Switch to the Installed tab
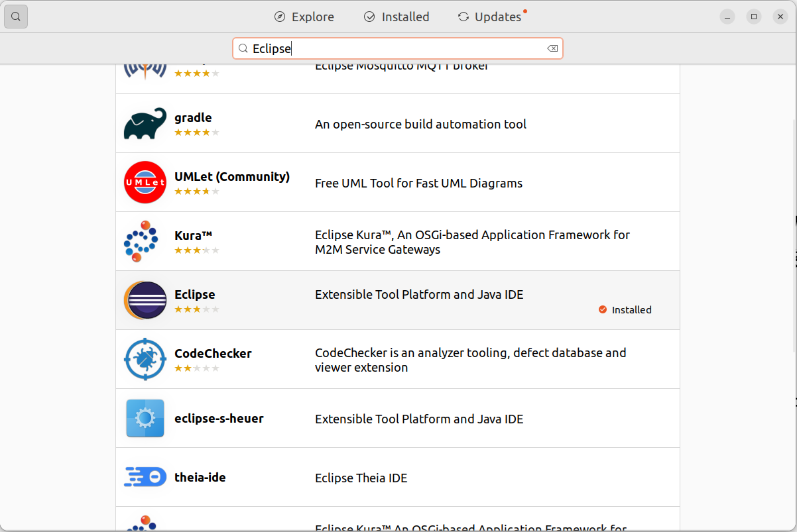This screenshot has height=532, width=797. point(397,17)
